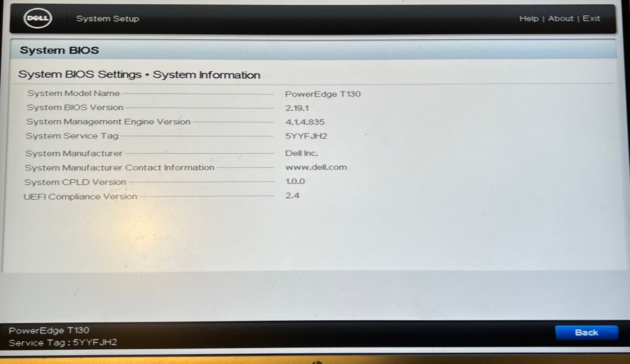630x364 pixels.
Task: Select the System Setup title text
Action: point(108,19)
